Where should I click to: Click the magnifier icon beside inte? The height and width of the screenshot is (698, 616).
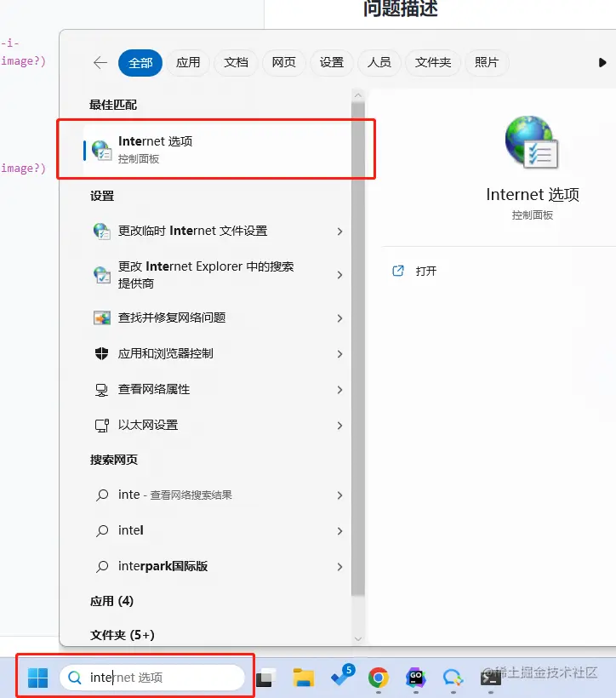102,495
